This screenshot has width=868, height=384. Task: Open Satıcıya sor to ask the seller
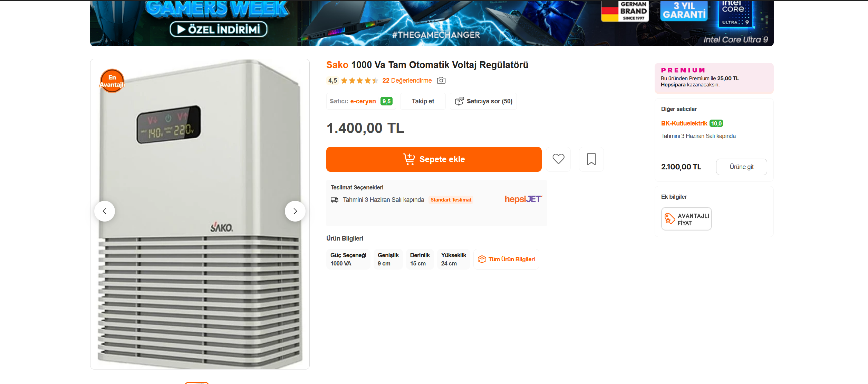(483, 101)
